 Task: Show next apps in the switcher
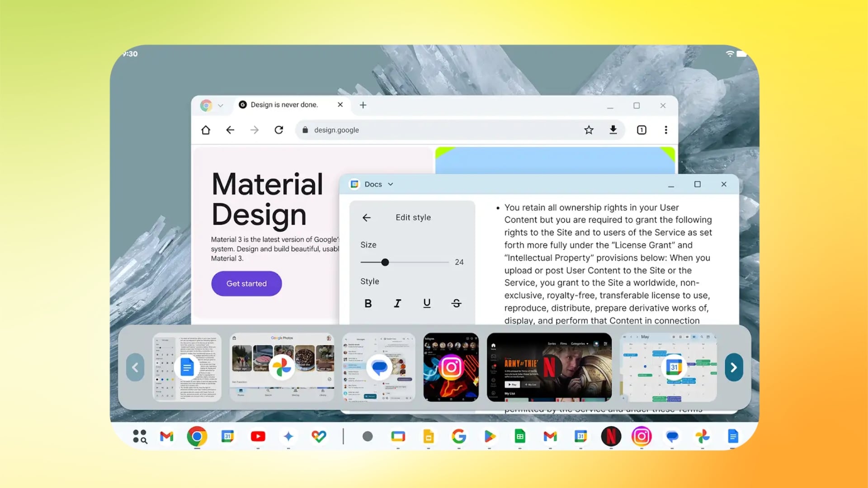point(734,367)
